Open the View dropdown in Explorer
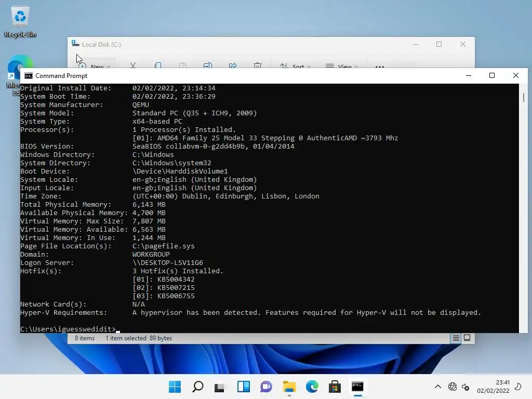The width and height of the screenshot is (532, 399). click(342, 66)
